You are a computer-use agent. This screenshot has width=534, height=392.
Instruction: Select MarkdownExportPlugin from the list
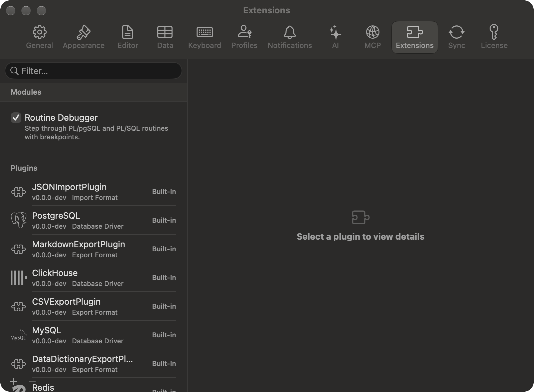93,249
